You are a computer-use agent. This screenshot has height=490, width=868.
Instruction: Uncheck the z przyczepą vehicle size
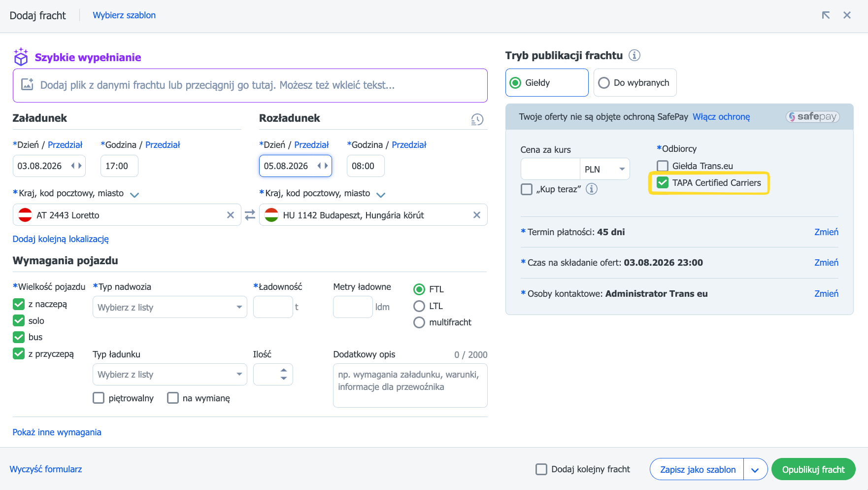pos(19,354)
